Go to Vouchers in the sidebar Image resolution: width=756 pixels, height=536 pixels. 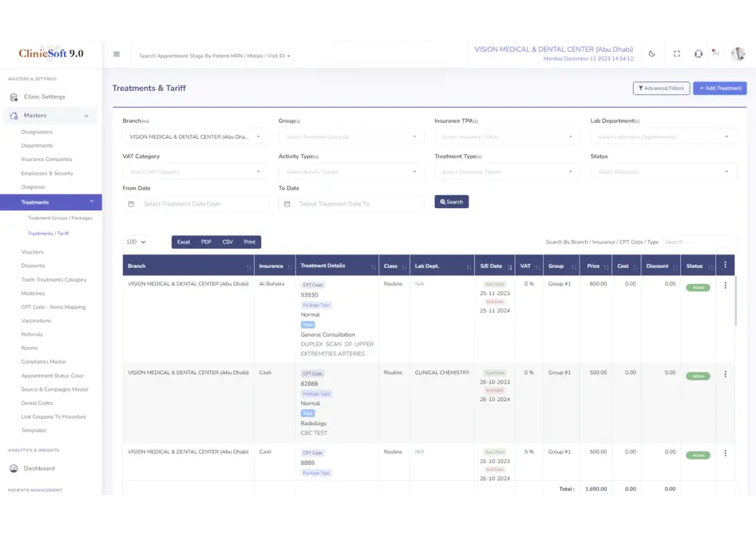tap(33, 252)
